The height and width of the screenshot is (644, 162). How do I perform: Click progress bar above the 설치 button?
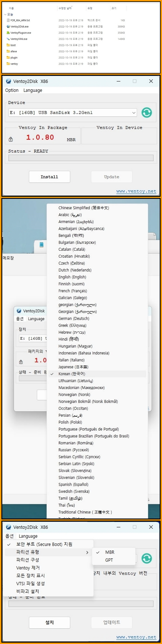point(81,604)
